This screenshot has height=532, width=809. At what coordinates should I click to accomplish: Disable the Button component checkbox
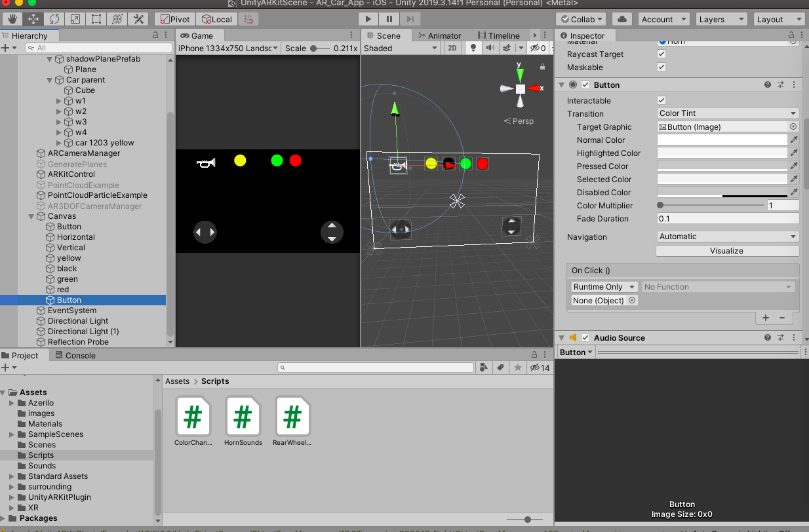pos(585,85)
